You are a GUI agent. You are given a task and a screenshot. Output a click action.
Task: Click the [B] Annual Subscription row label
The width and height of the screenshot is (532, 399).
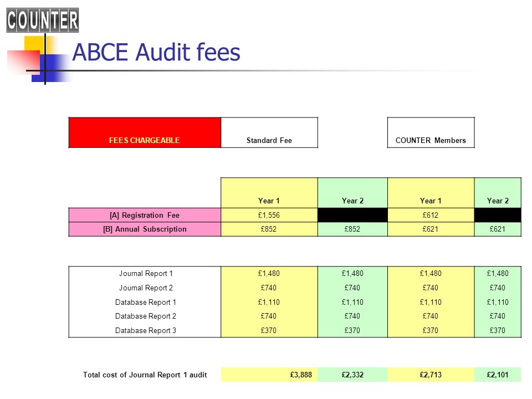point(145,229)
